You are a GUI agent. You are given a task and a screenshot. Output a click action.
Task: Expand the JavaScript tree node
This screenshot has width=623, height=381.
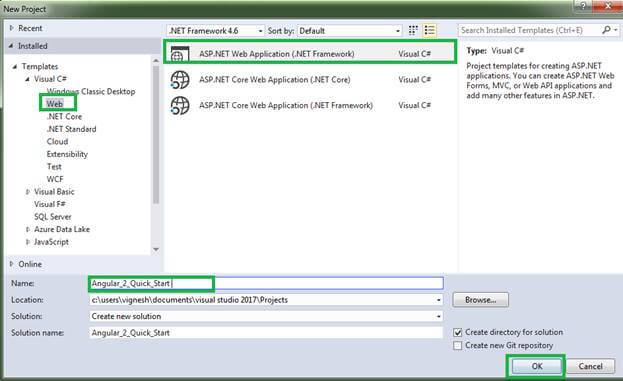pyautogui.click(x=27, y=242)
